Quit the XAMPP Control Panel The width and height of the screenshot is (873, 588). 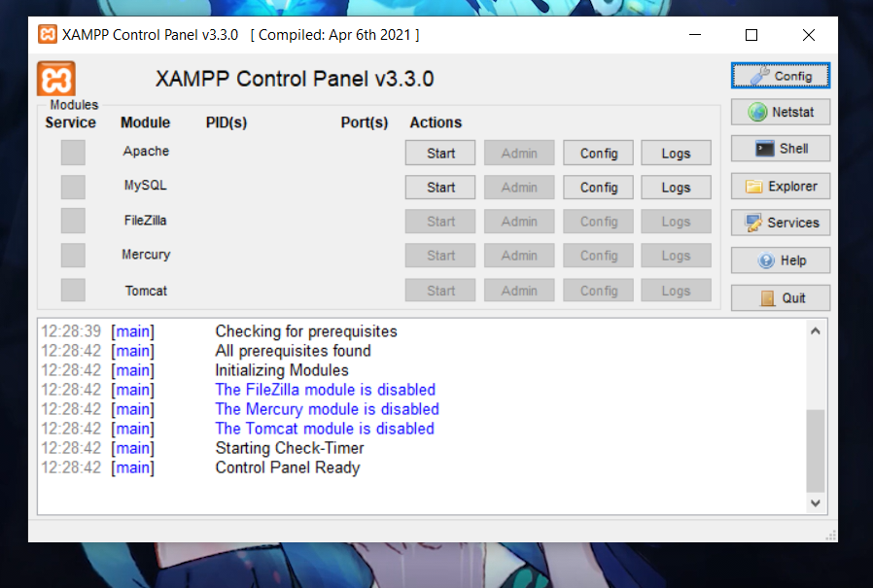click(x=780, y=298)
